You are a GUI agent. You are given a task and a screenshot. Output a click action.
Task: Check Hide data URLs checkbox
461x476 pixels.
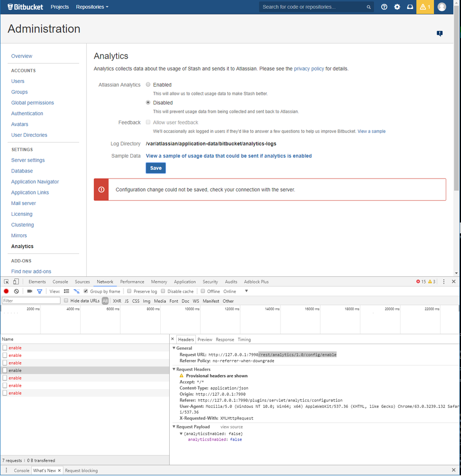(x=66, y=301)
